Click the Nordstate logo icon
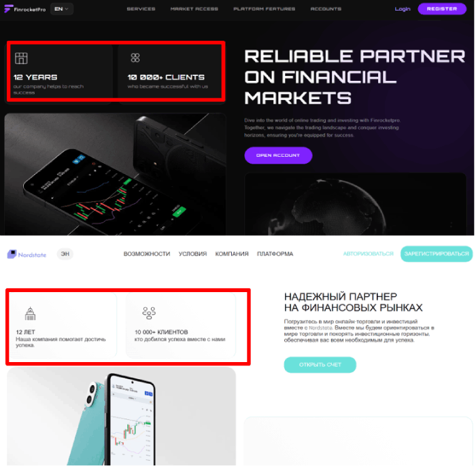The height and width of the screenshot is (466, 476). tap(12, 254)
